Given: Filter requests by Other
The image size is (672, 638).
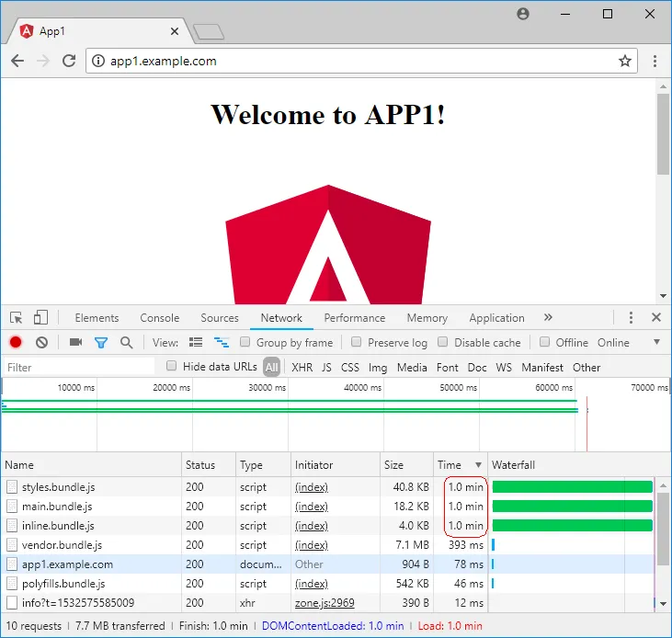Looking at the screenshot, I should (x=587, y=368).
